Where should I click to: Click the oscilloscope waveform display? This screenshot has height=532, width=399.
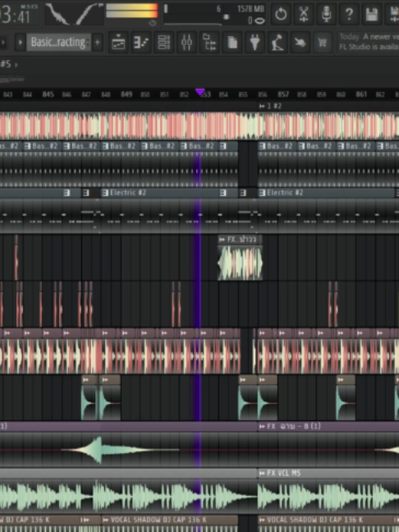[x=74, y=14]
